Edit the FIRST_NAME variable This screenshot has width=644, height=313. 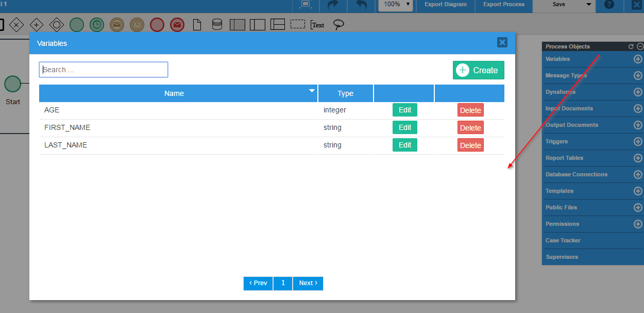[405, 127]
